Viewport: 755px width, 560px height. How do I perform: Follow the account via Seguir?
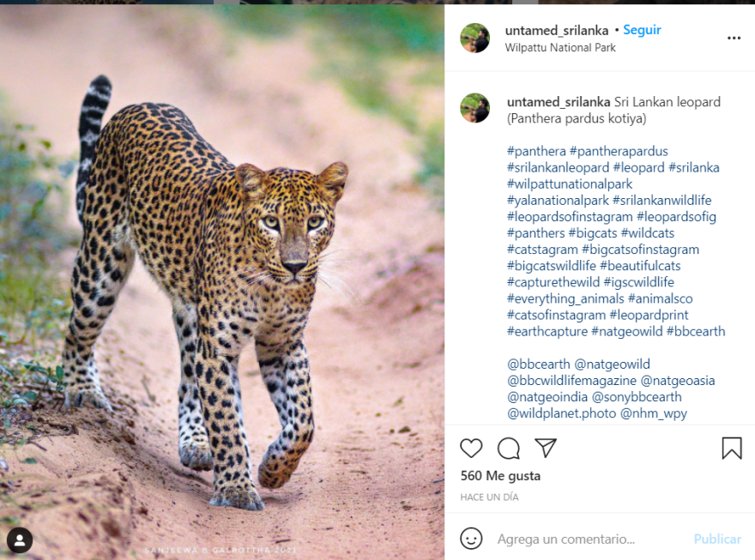[642, 30]
